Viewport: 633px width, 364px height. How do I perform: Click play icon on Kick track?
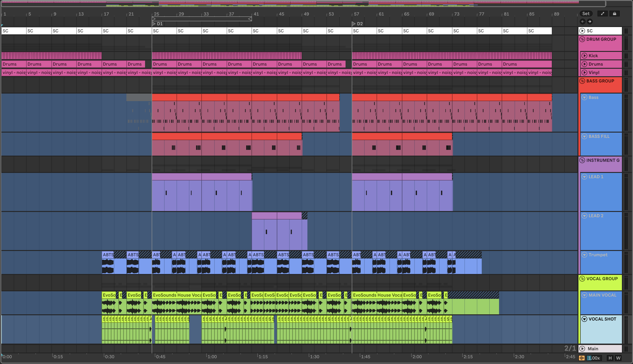(584, 55)
